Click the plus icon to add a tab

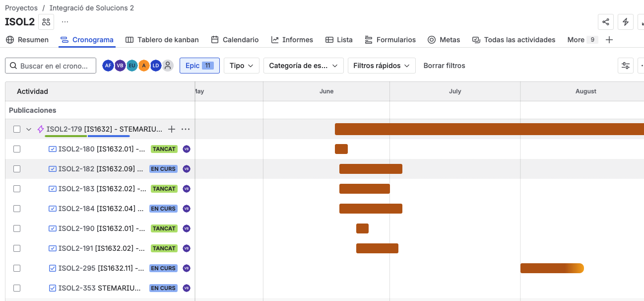[x=609, y=40]
